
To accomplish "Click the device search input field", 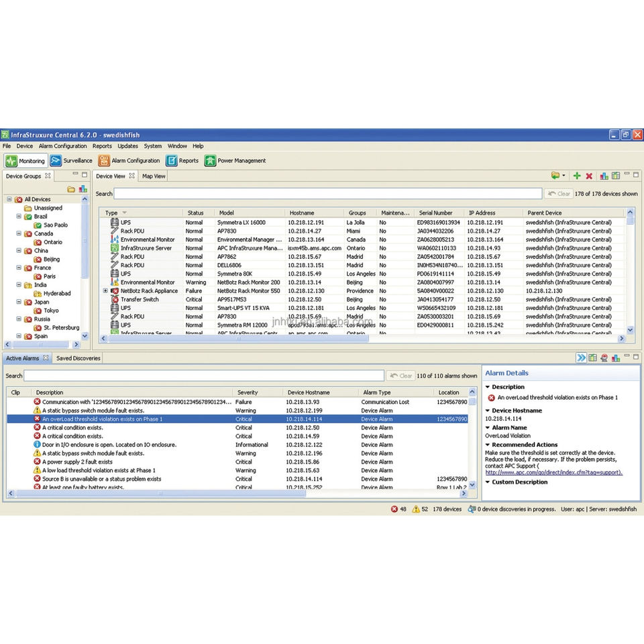I will coord(328,193).
